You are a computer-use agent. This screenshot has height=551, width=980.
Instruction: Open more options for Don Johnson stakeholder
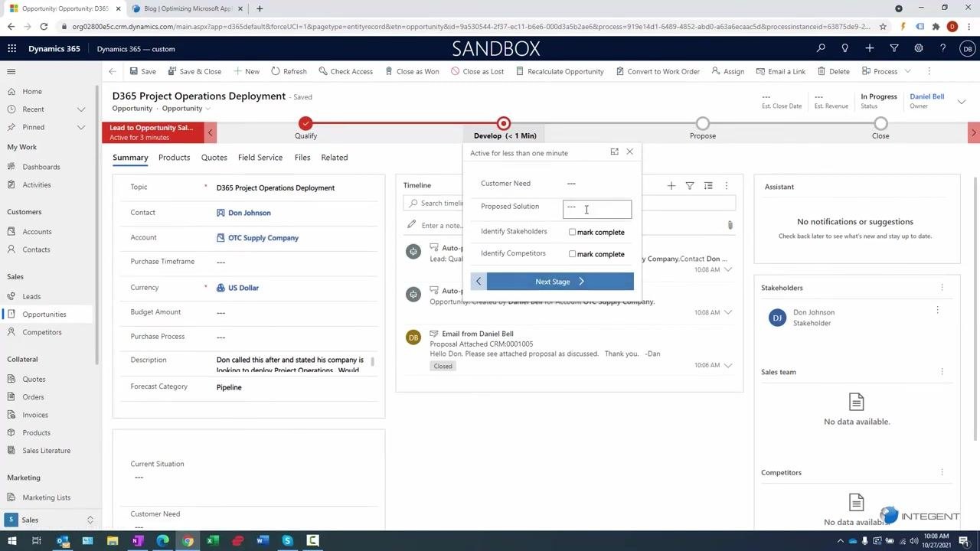(x=937, y=310)
